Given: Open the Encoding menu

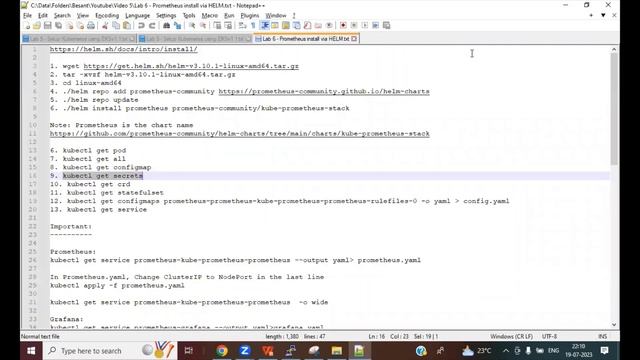Looking at the screenshot, I should coord(107,16).
